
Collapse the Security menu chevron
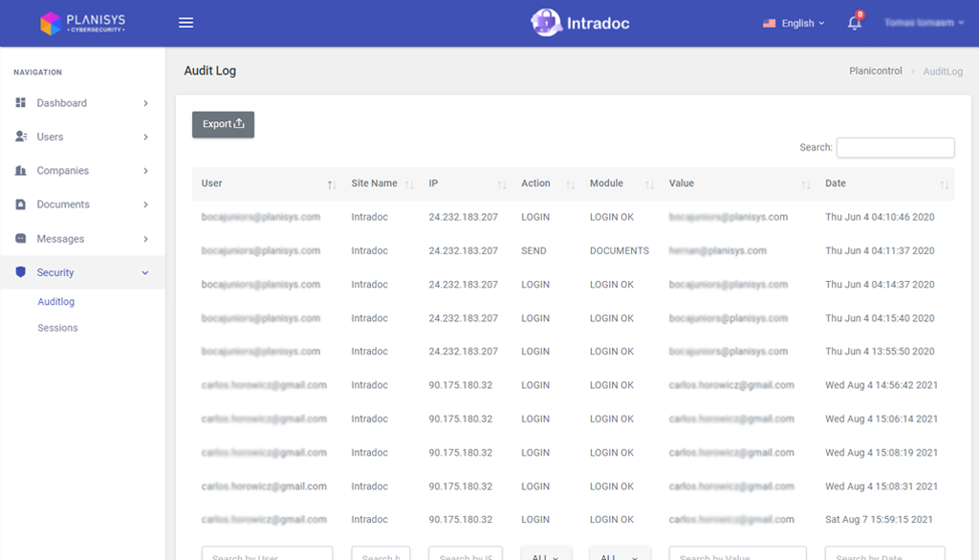click(145, 273)
